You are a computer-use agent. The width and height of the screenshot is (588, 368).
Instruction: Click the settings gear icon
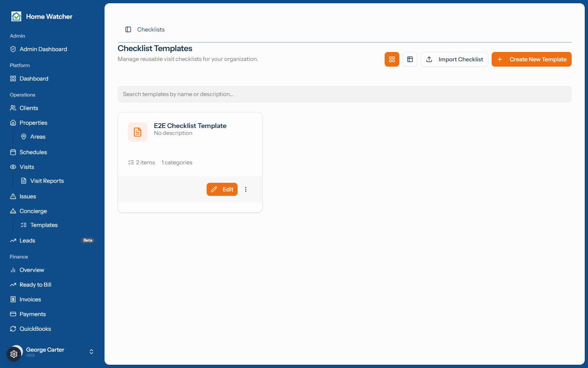point(14,354)
